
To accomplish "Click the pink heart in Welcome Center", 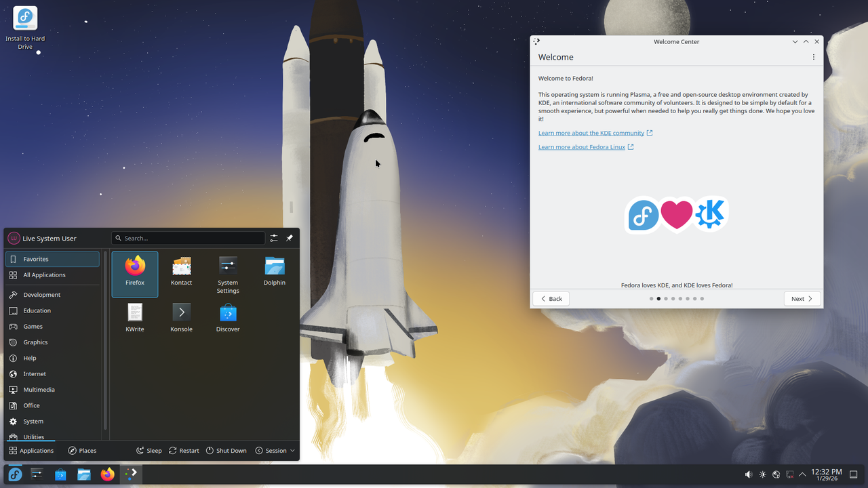I will (x=677, y=215).
